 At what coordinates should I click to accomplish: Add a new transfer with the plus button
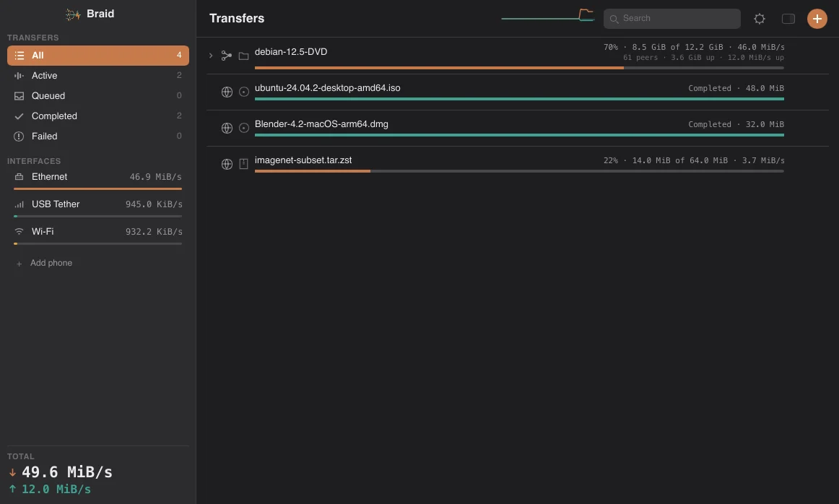817,19
